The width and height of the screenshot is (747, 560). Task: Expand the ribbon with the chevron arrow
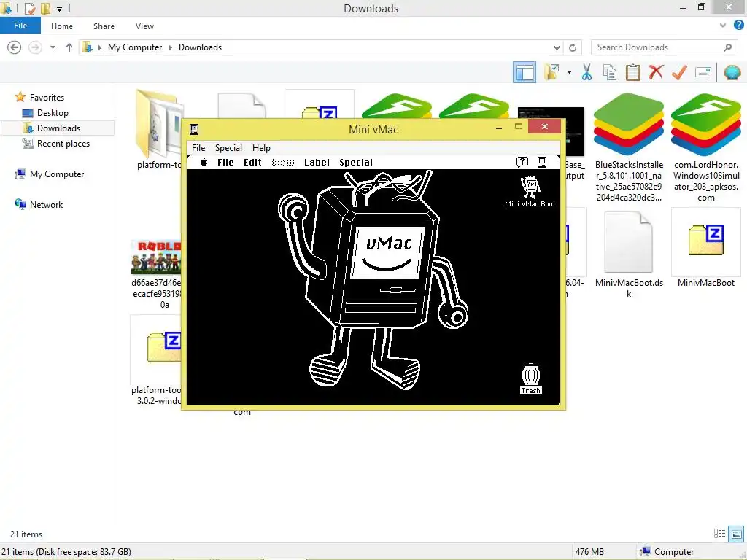coord(723,26)
